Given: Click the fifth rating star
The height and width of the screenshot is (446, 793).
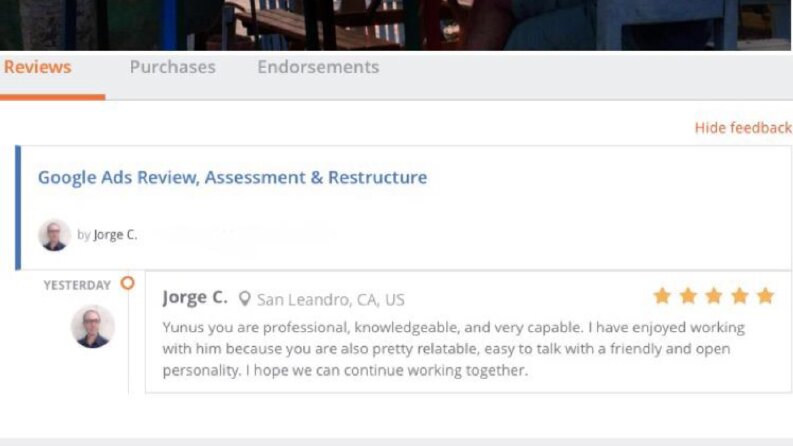Looking at the screenshot, I should (x=766, y=296).
